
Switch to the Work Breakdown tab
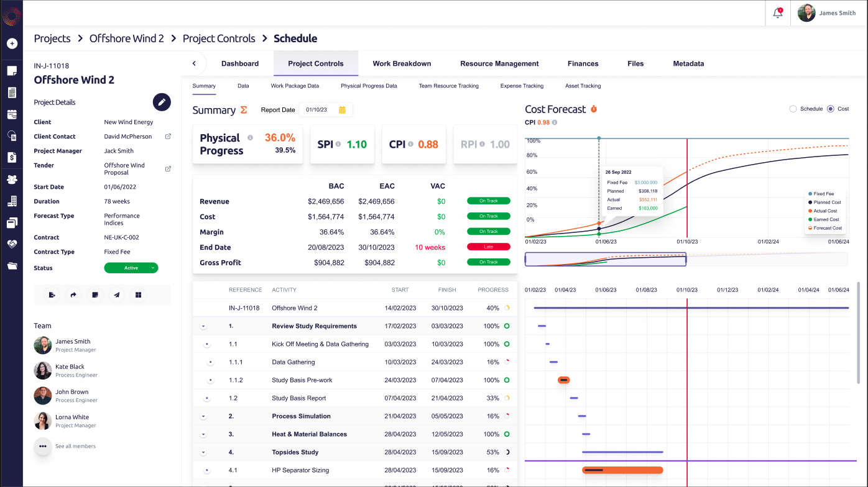402,63
